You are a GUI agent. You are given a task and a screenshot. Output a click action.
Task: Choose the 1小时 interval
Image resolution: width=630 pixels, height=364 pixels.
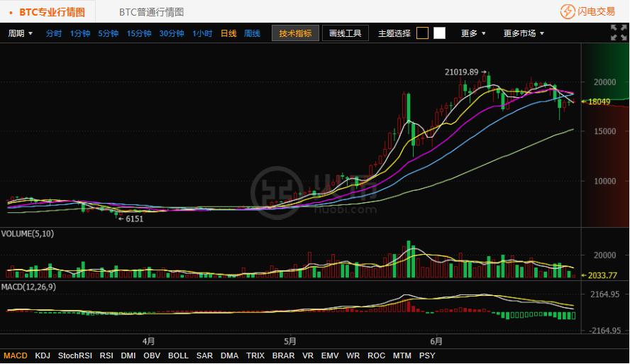[202, 33]
